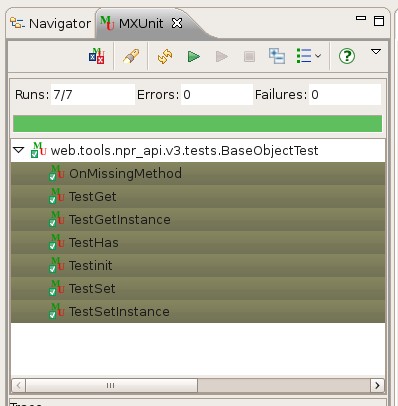The image size is (398, 406).
Task: Minimize the view panel
Action: [361, 18]
